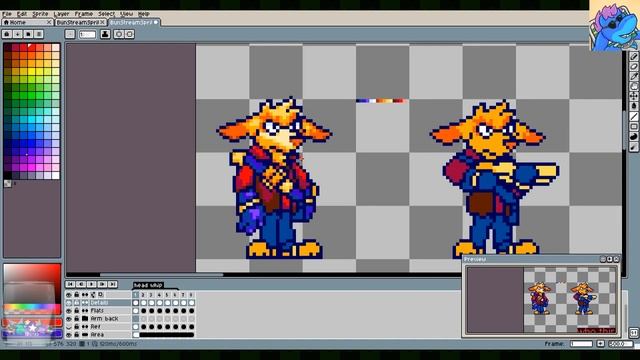Go to next frame button
The height and width of the screenshot is (360, 640).
[102, 284]
